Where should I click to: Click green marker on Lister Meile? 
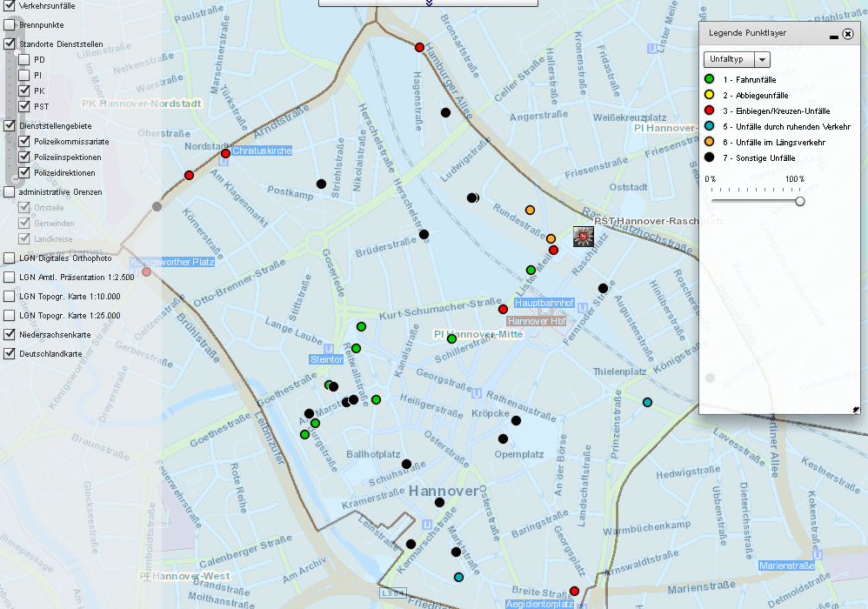pos(531,271)
